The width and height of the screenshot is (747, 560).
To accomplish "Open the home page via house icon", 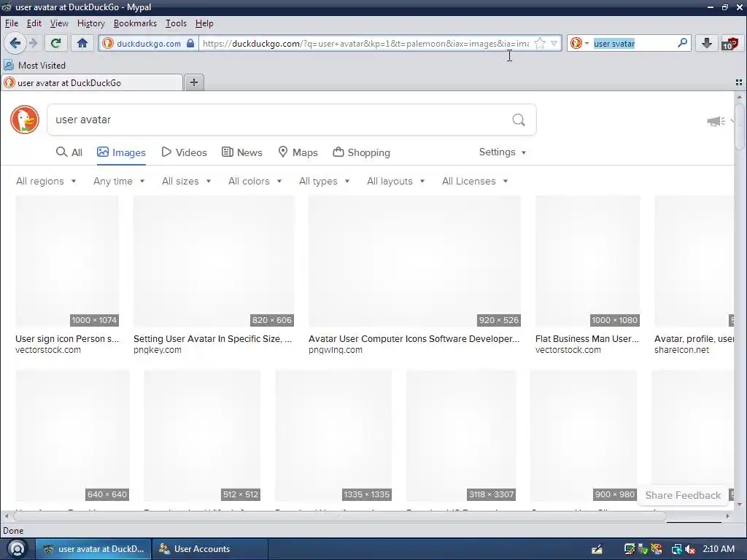I will (x=82, y=43).
